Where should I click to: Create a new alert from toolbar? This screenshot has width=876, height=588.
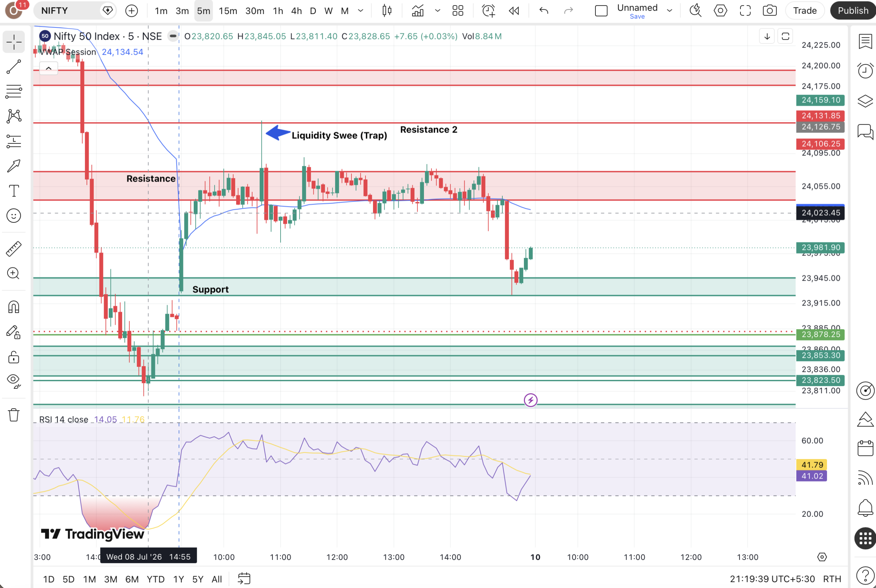pos(488,11)
